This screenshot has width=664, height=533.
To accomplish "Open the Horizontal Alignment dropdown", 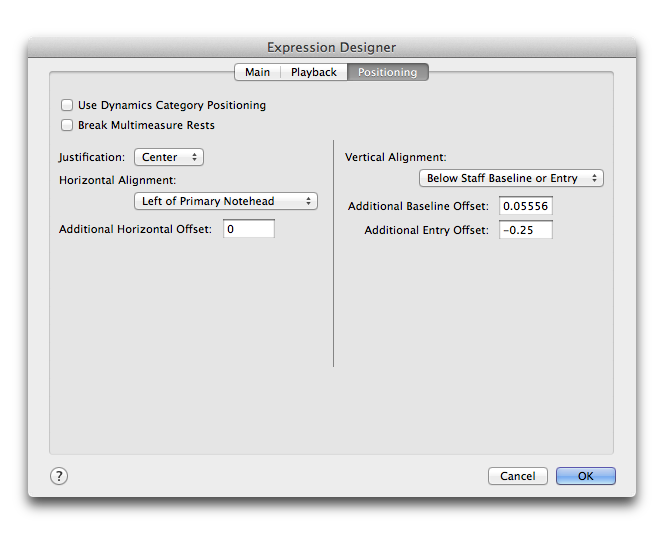I will [x=226, y=201].
